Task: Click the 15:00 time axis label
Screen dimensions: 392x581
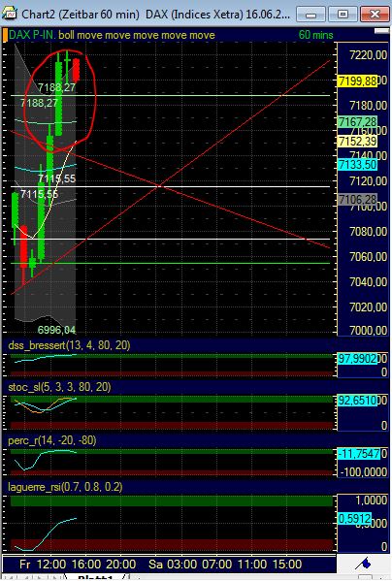Action: click(287, 565)
